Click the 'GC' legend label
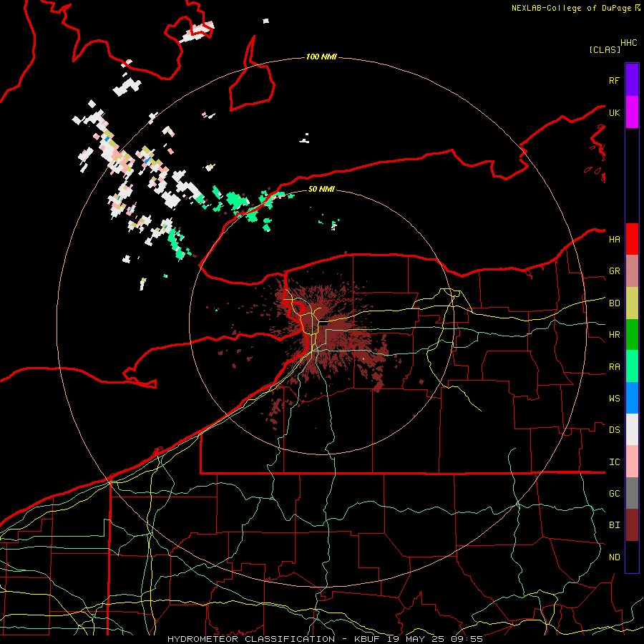Screen dimensions: 644x644 [614, 494]
